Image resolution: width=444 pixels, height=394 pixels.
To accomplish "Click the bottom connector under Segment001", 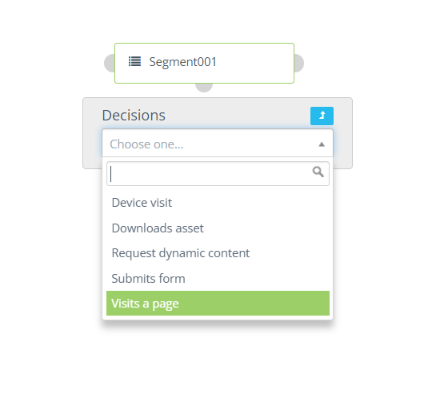I will coord(204,87).
